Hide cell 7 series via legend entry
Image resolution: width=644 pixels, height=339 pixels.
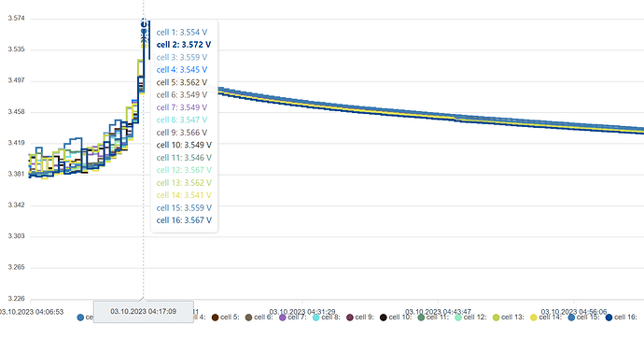click(x=292, y=318)
